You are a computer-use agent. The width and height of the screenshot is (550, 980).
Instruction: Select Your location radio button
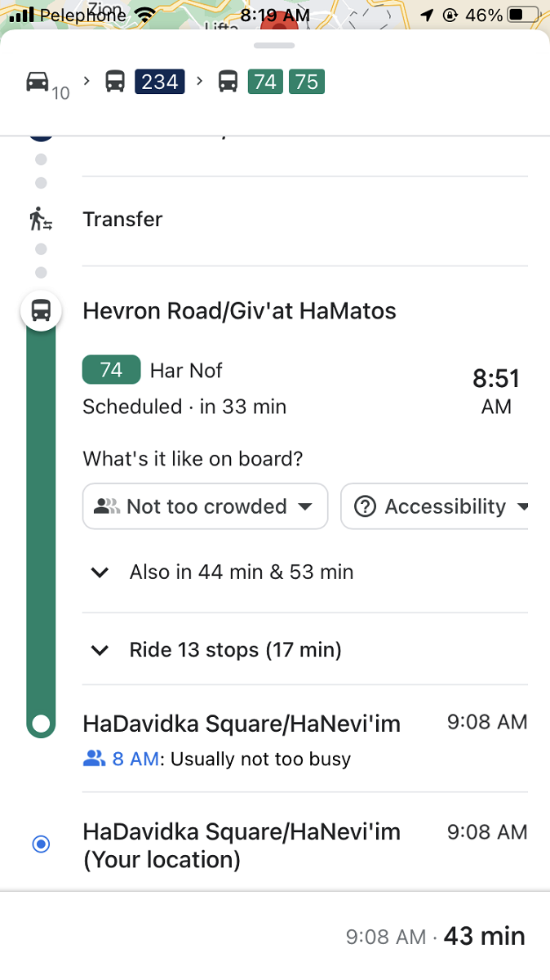point(41,844)
